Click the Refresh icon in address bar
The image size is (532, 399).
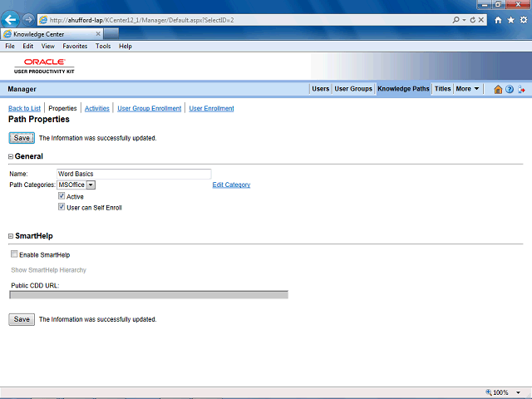[x=473, y=20]
